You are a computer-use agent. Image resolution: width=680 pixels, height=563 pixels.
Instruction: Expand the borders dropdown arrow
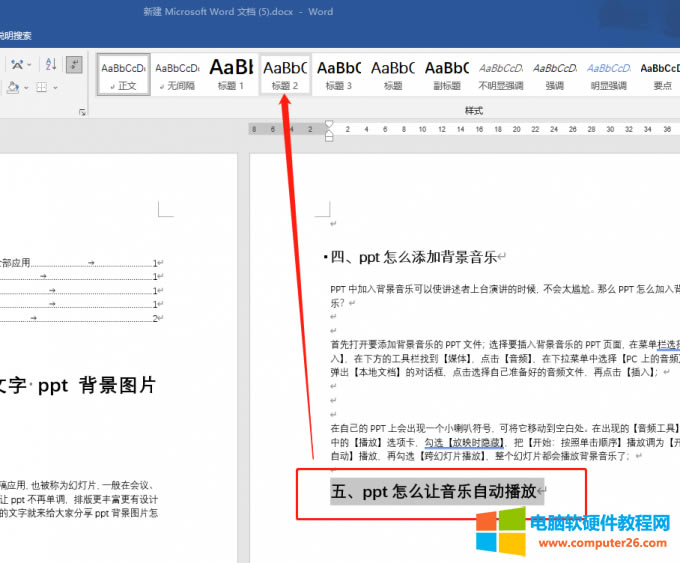(x=56, y=88)
